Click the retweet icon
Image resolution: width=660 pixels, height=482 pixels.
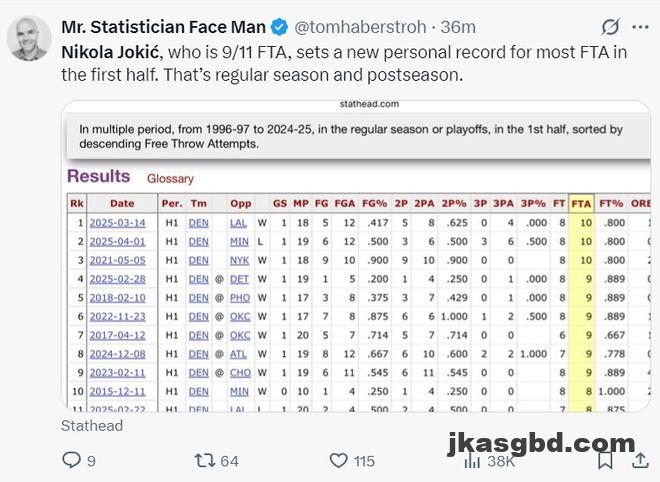[205, 461]
